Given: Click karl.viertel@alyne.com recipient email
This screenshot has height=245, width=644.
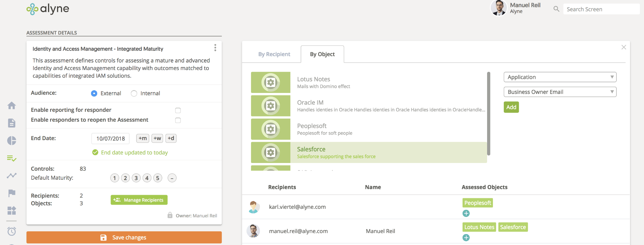Looking at the screenshot, I should [297, 207].
